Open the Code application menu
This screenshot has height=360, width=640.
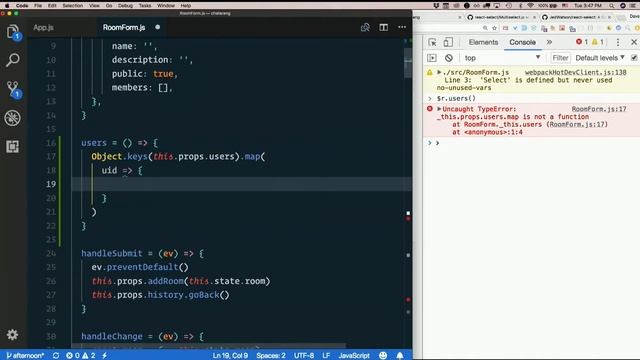(22, 6)
